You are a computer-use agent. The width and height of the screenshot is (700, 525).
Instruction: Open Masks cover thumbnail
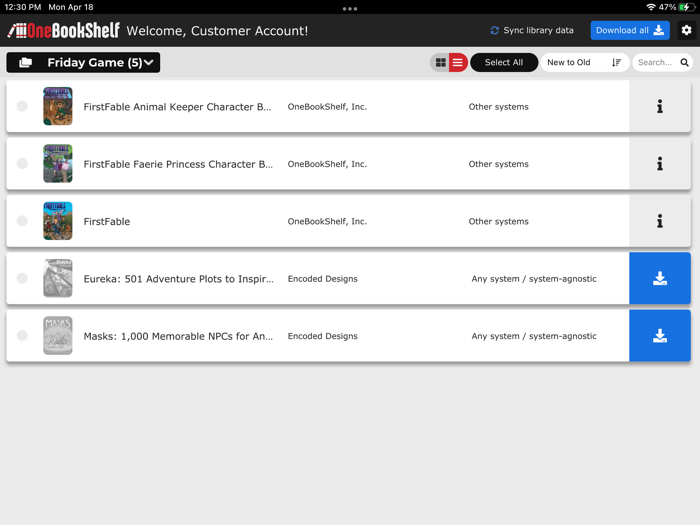pos(58,336)
